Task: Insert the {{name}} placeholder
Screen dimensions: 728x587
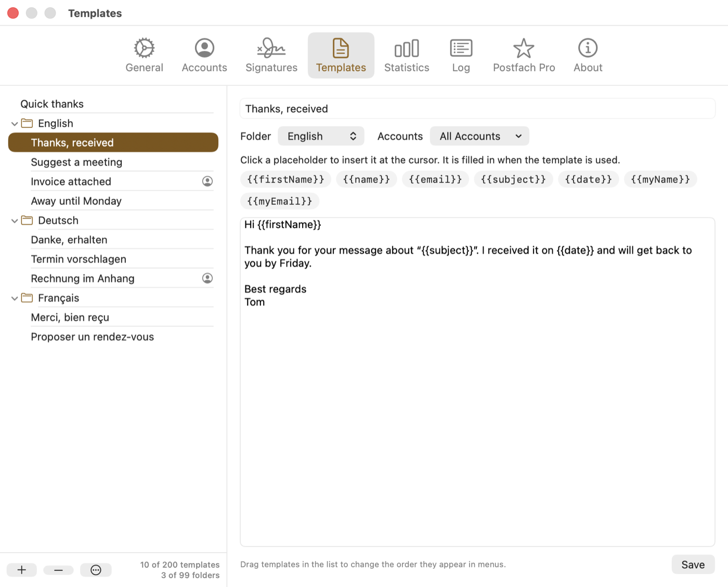Action: (x=367, y=179)
